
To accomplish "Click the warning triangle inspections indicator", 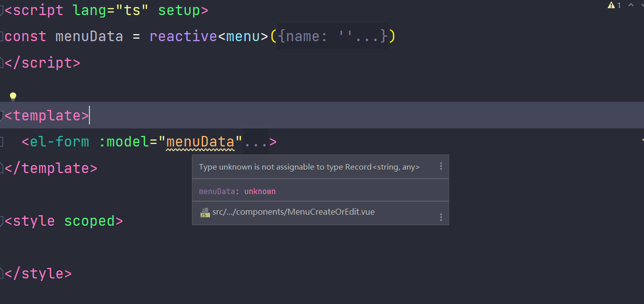I will [611, 5].
